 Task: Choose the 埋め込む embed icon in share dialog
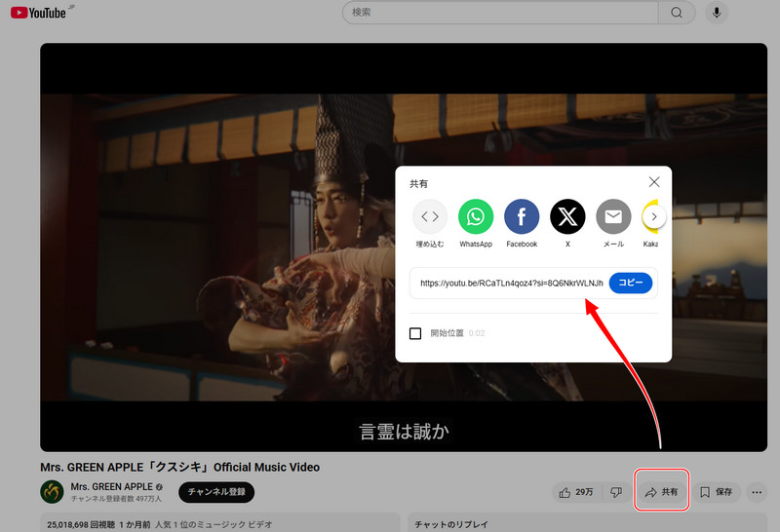point(430,216)
